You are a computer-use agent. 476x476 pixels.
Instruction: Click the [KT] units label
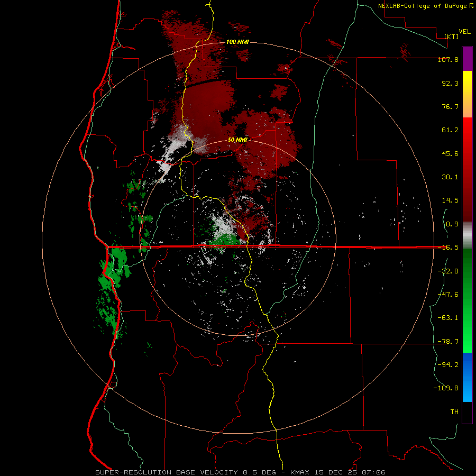pos(452,36)
